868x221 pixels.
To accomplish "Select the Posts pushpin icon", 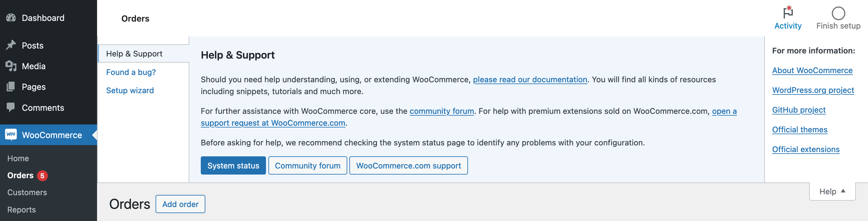I will point(11,45).
